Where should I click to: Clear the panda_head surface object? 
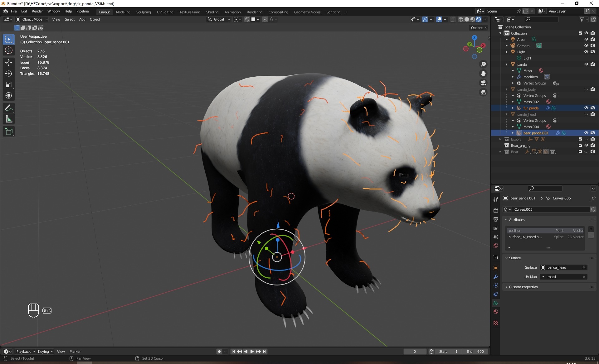tap(584, 267)
